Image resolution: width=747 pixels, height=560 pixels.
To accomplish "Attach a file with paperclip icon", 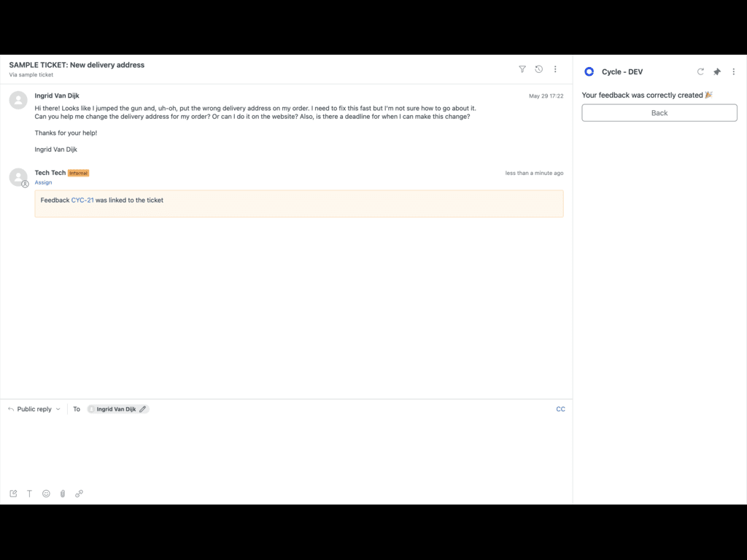I will 63,494.
